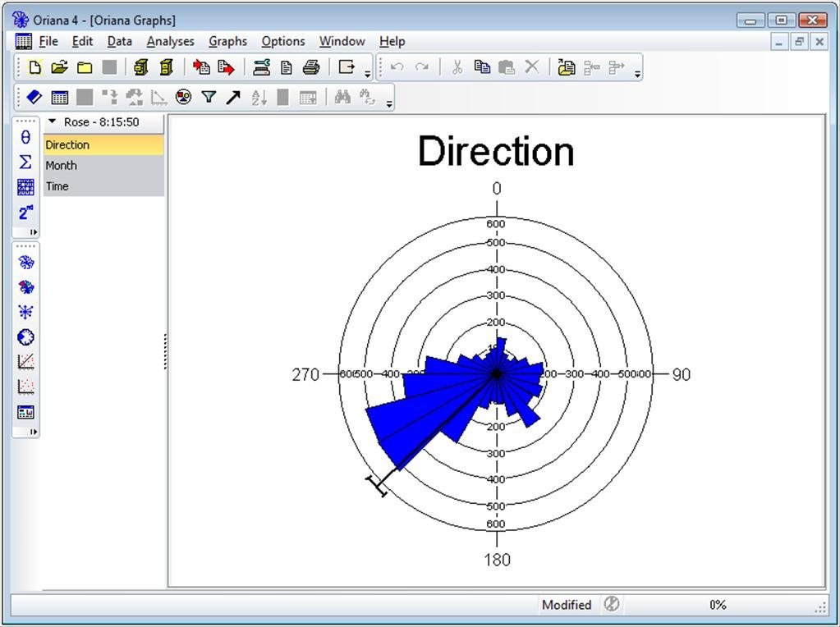Screen dimensions: 840x627
Task: Click the Export data icon with red arrow pointing out
Action: (226, 67)
